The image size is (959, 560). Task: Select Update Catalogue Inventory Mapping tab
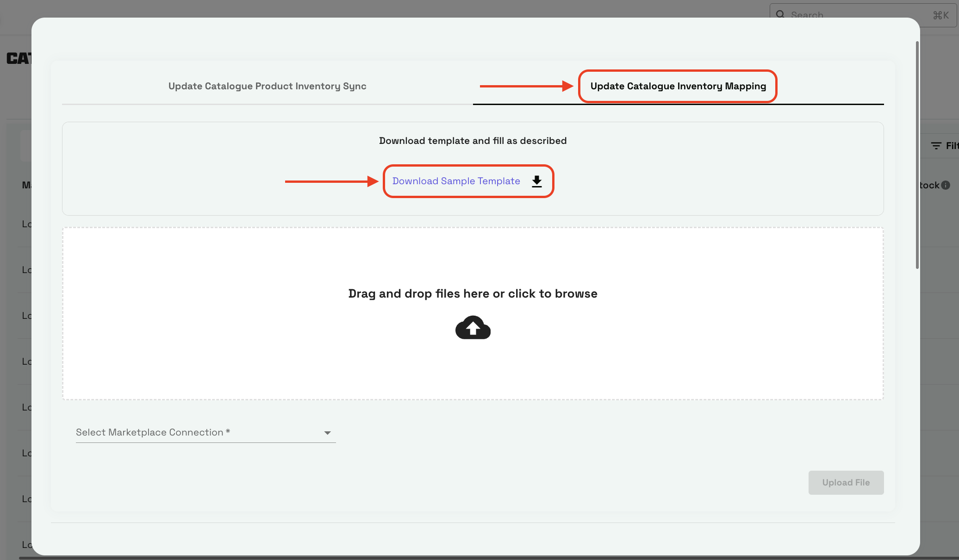(x=678, y=86)
